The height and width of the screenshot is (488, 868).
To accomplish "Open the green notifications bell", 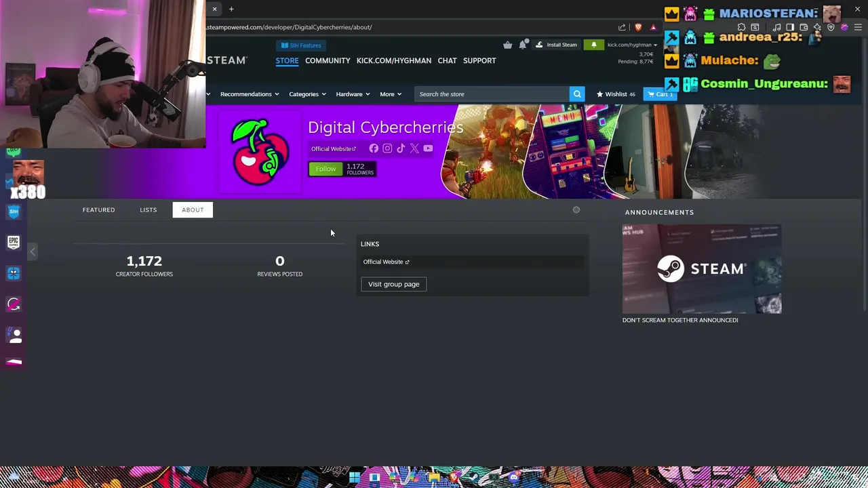I will click(x=593, y=45).
